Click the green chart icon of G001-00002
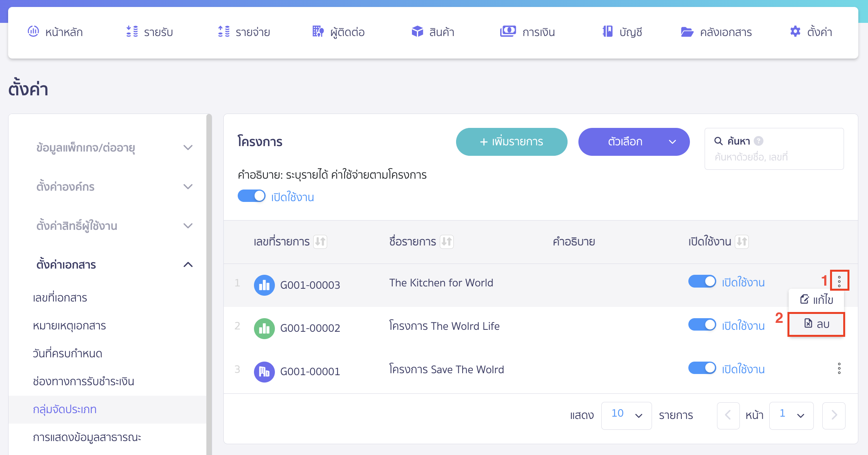 (264, 328)
